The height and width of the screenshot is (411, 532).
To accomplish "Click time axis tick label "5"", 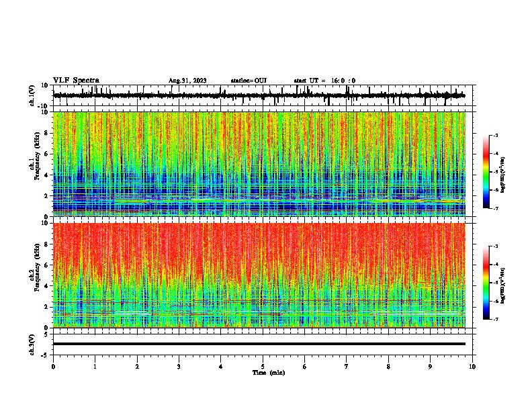I will click(x=263, y=367).
